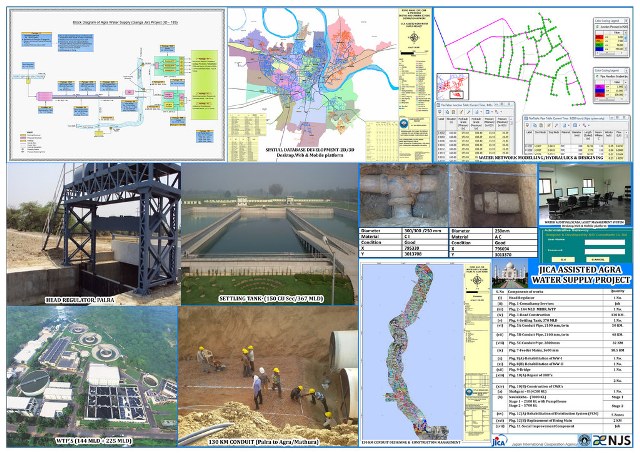
Task: Click the "Phg. 9-Bridge" table row
Action: point(562,369)
